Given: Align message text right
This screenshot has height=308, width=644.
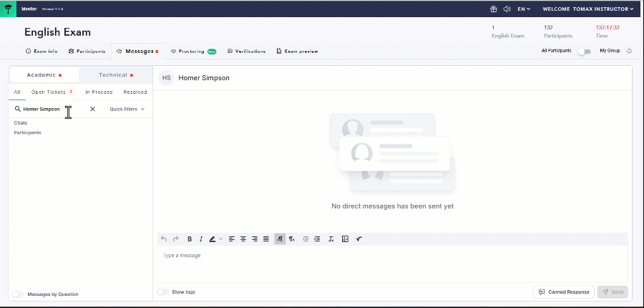Looking at the screenshot, I should click(255, 239).
